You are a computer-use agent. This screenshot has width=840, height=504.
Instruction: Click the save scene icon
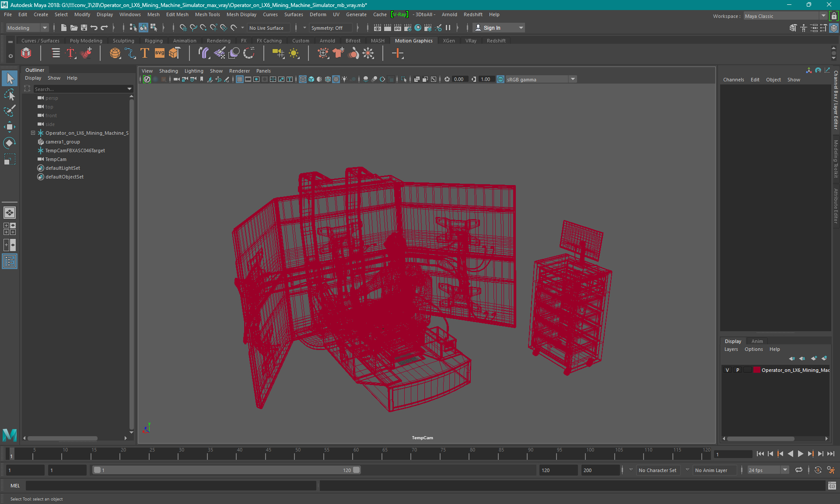click(x=84, y=28)
